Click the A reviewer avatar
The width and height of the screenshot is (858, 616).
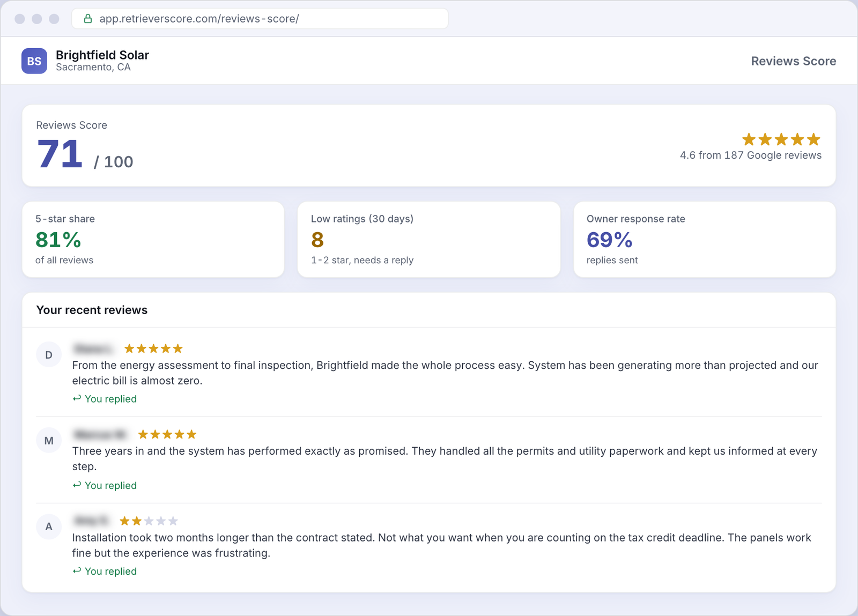[49, 526]
